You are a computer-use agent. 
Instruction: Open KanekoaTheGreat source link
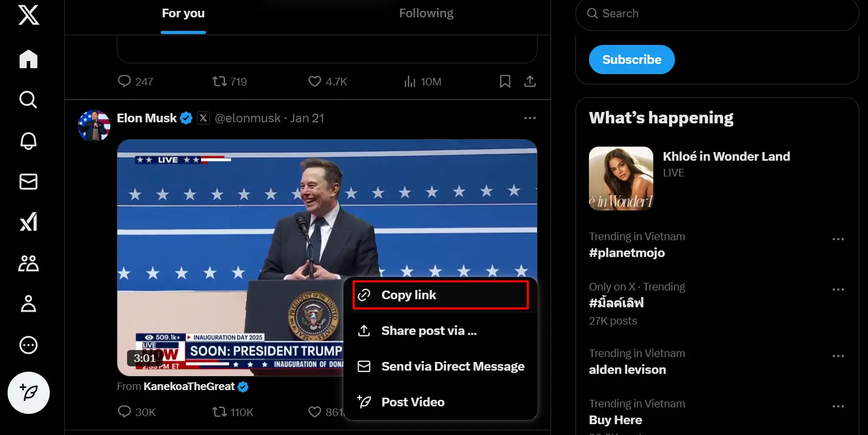pos(189,386)
